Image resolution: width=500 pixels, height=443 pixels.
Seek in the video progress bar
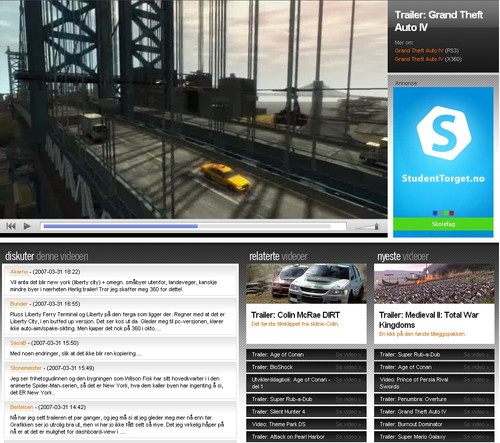coord(193,226)
